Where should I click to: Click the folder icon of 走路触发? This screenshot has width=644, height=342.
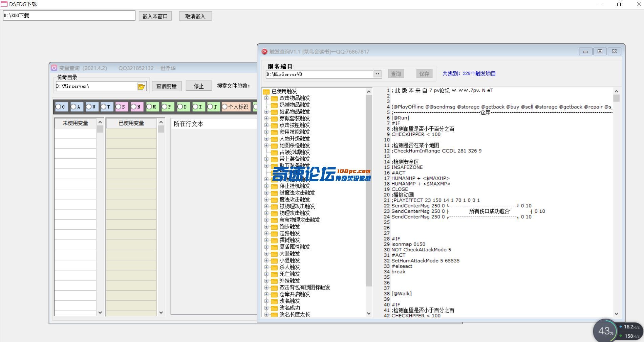pyautogui.click(x=274, y=233)
